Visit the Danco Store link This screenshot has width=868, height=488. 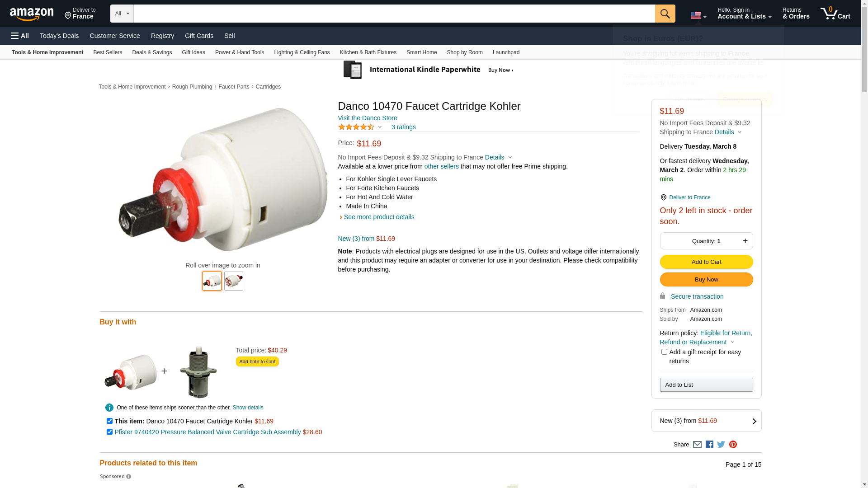(368, 118)
